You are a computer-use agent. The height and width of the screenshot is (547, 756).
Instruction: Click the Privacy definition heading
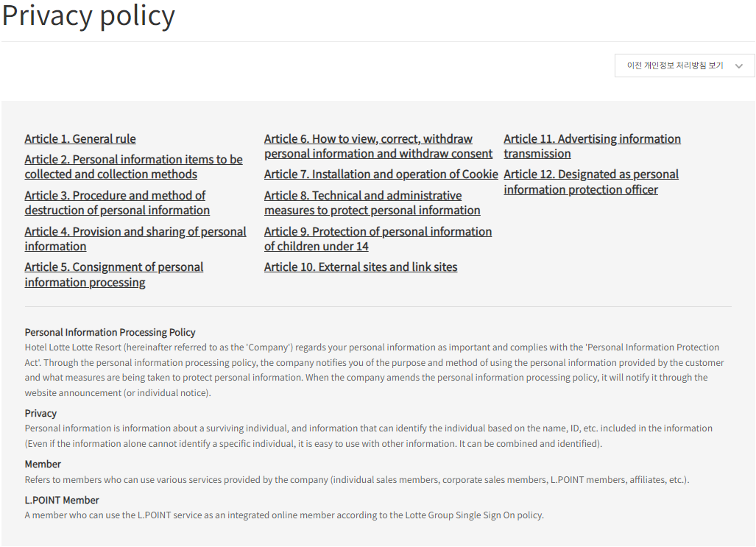[40, 414]
